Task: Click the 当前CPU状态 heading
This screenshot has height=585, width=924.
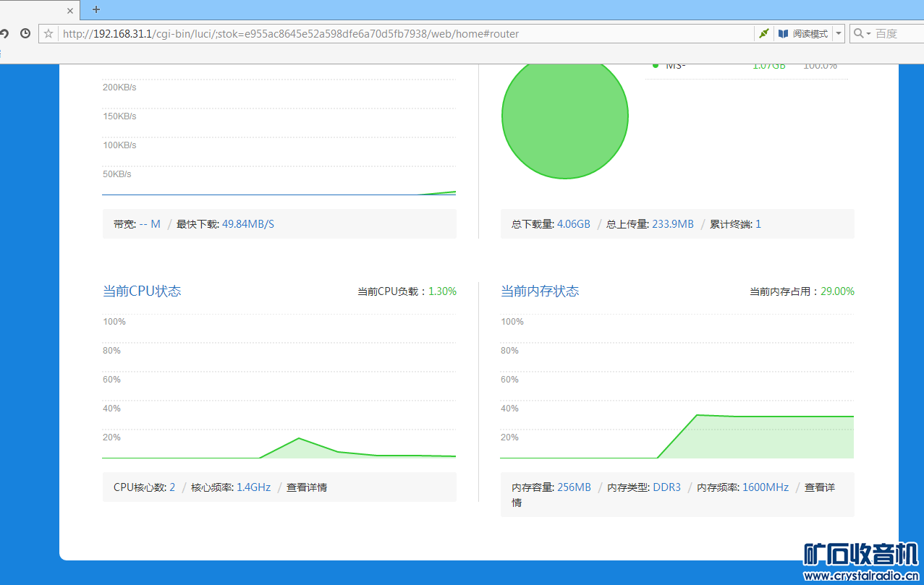Action: (142, 291)
